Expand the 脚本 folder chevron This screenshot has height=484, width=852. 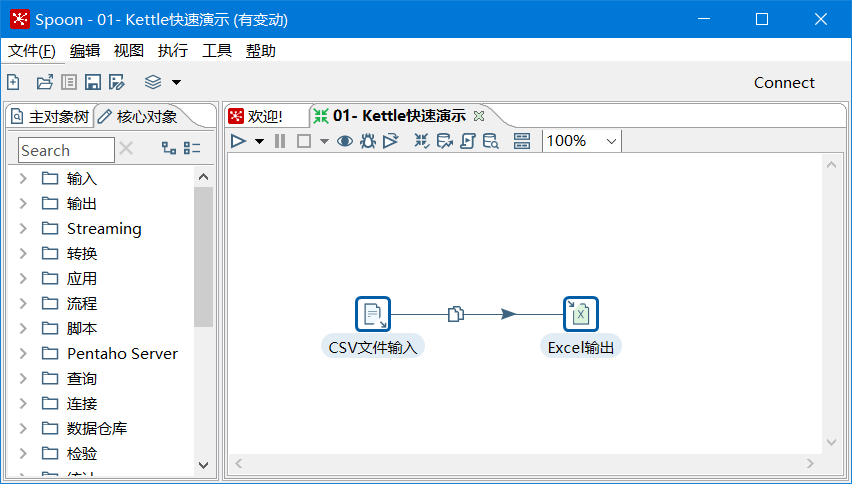coord(23,328)
